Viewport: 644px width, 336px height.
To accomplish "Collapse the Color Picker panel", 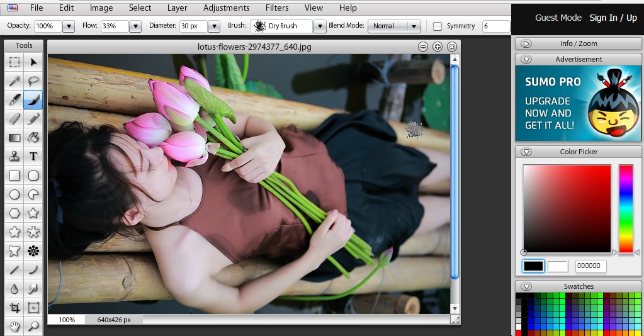I will pos(527,152).
